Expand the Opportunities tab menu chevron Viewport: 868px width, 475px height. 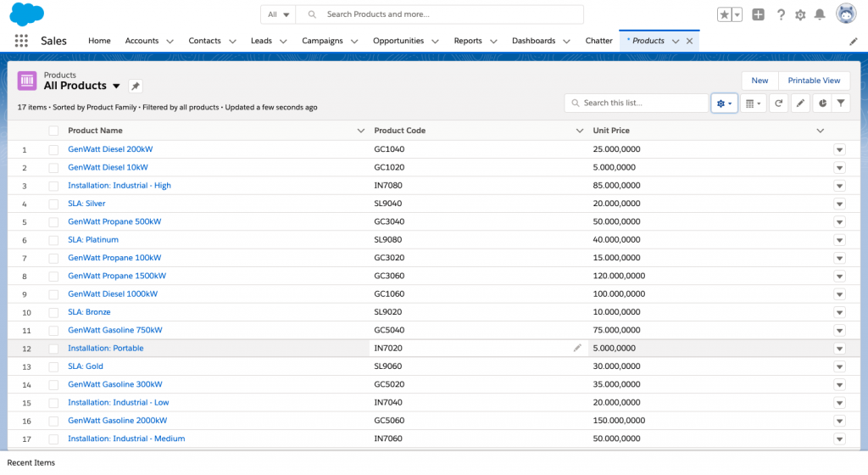point(435,41)
